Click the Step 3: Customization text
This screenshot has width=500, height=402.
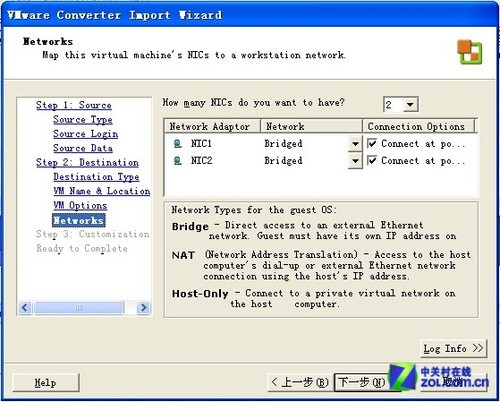coord(93,234)
